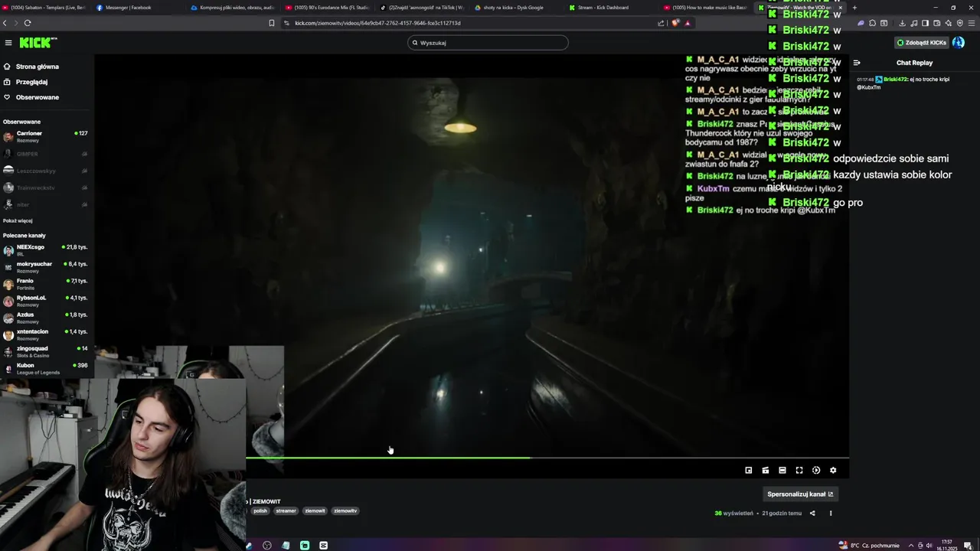Click the Briski472 username in Chat Replay
Viewport: 980px width, 551px height.
coord(895,80)
